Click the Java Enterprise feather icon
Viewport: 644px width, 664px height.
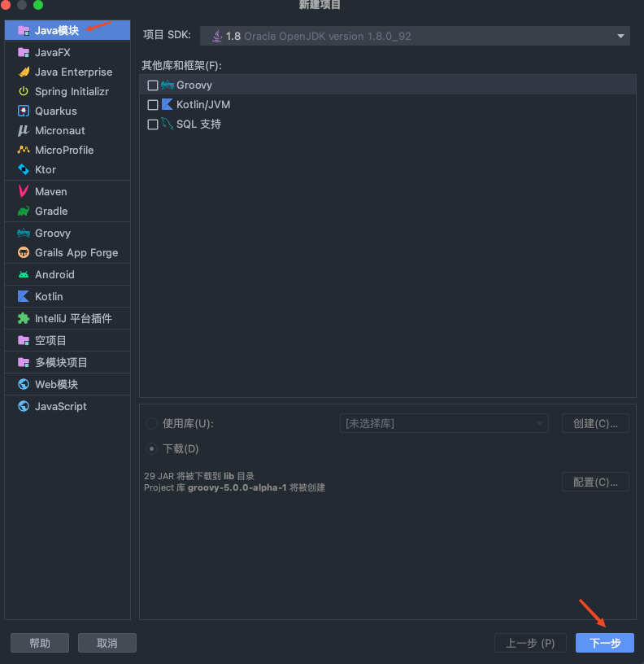[x=24, y=72]
